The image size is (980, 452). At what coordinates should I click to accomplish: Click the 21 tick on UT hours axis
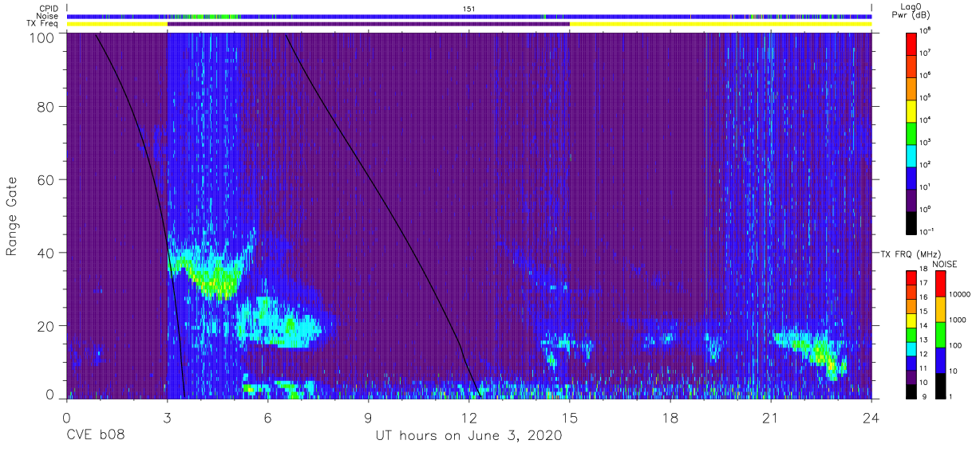pyautogui.click(x=771, y=417)
